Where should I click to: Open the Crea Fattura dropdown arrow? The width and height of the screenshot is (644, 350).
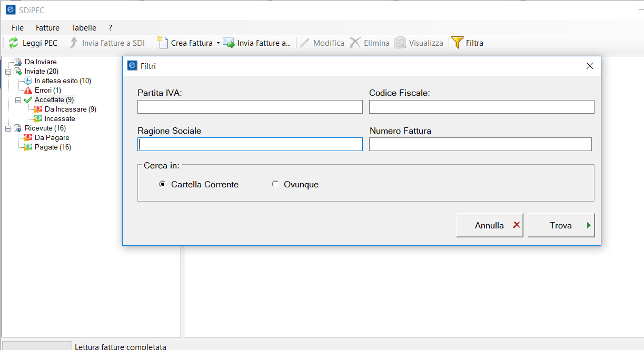(218, 43)
